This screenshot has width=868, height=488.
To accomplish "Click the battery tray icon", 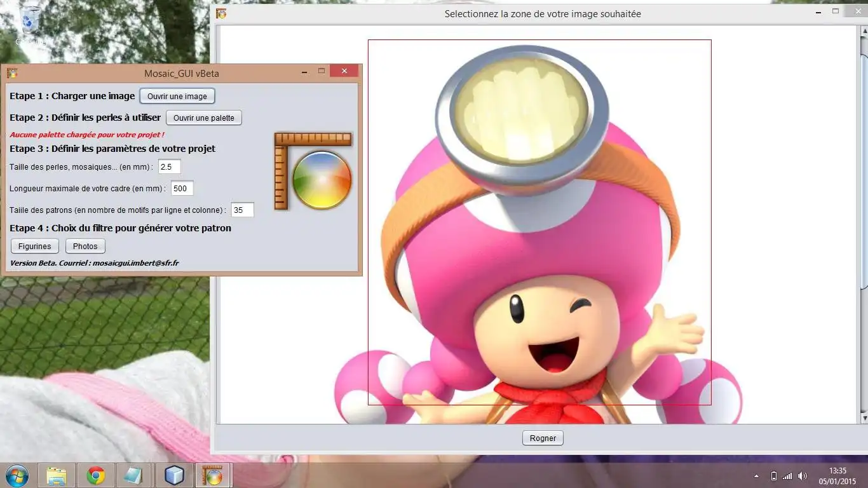I will click(x=773, y=476).
